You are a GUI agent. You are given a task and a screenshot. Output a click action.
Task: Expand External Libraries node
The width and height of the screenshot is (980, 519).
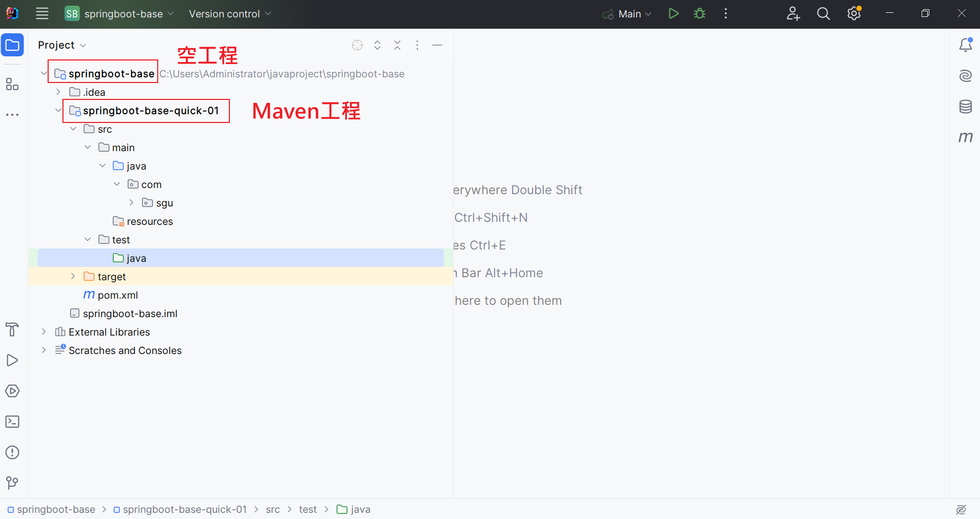point(44,332)
